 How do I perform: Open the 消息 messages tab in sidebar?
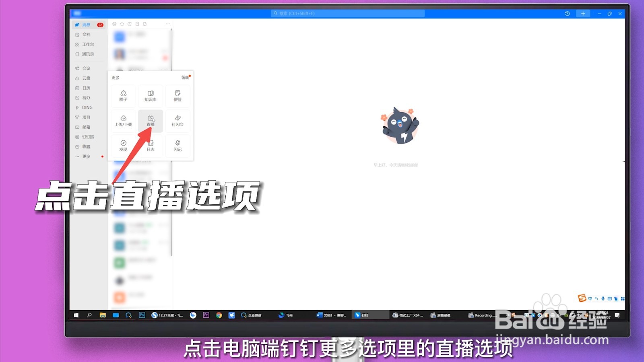pos(89,25)
